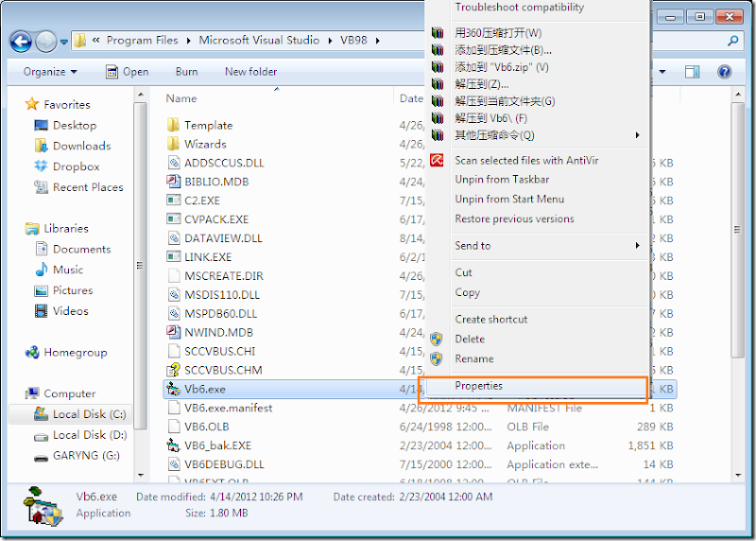Viewport: 756px width, 541px height.
Task: Choose 用360压缩打开(W) in context menu
Action: tap(498, 33)
